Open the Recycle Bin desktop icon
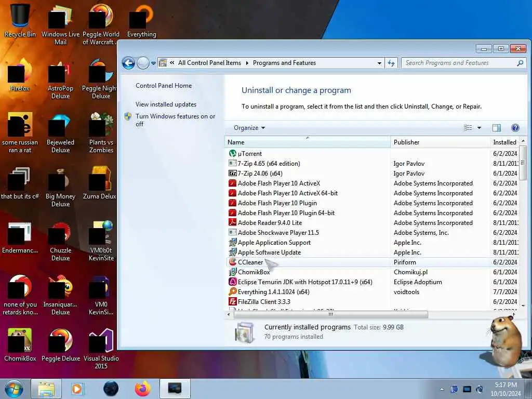The image size is (532, 399). coord(20,20)
